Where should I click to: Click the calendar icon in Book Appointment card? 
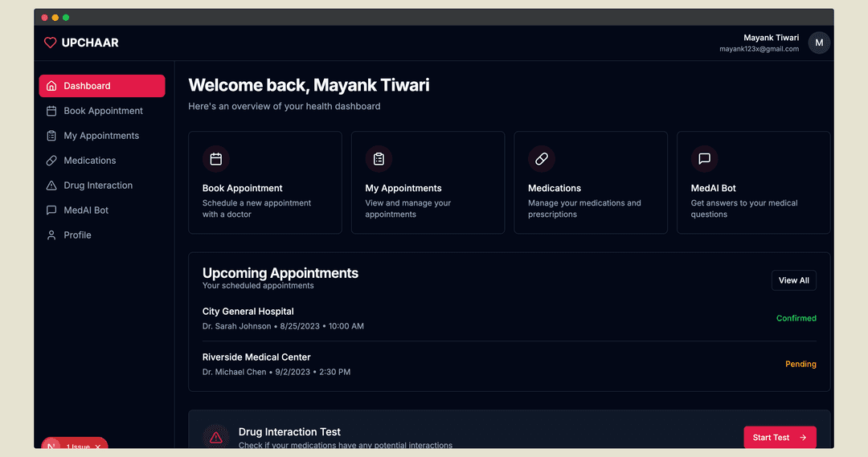[x=215, y=159]
